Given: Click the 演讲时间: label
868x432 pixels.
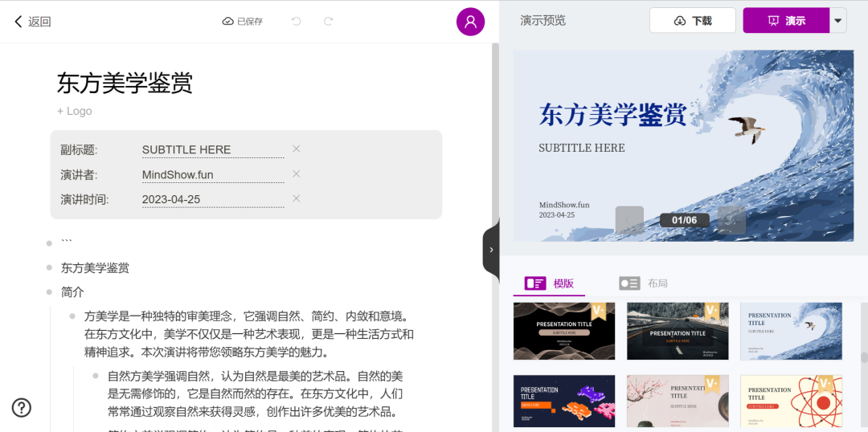Looking at the screenshot, I should click(x=84, y=200).
